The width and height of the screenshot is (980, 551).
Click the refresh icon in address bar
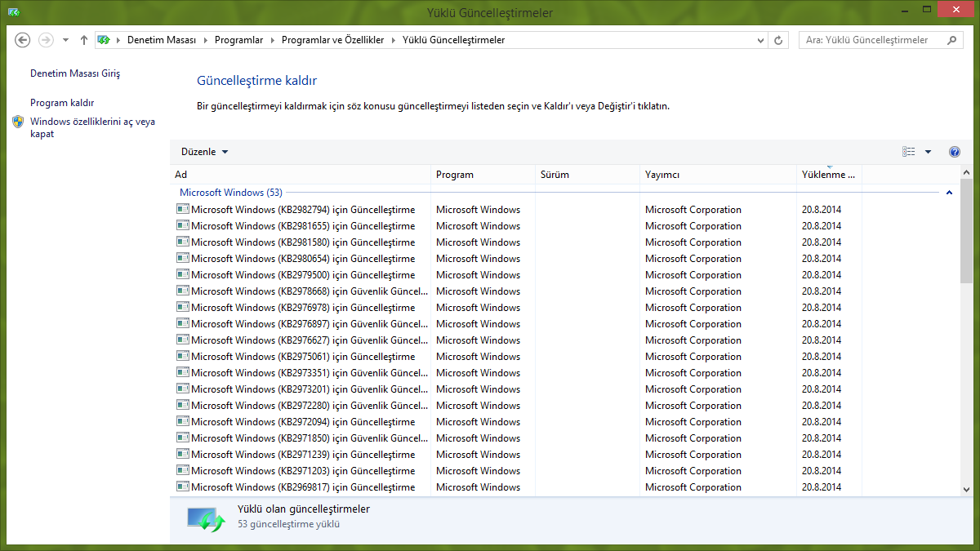click(778, 40)
